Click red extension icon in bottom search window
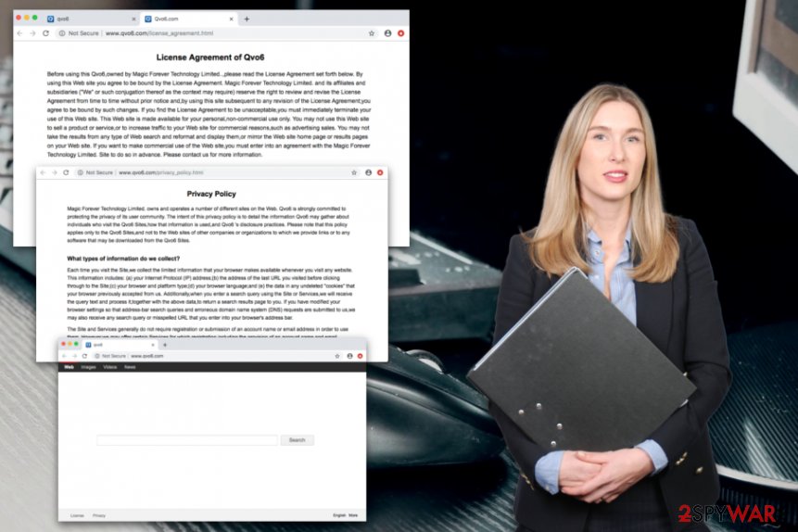 360,356
